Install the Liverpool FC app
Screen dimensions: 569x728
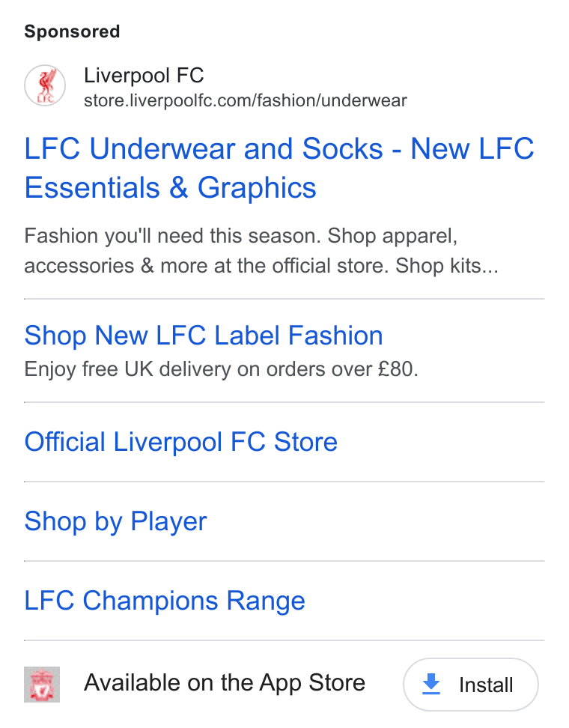[x=471, y=685]
